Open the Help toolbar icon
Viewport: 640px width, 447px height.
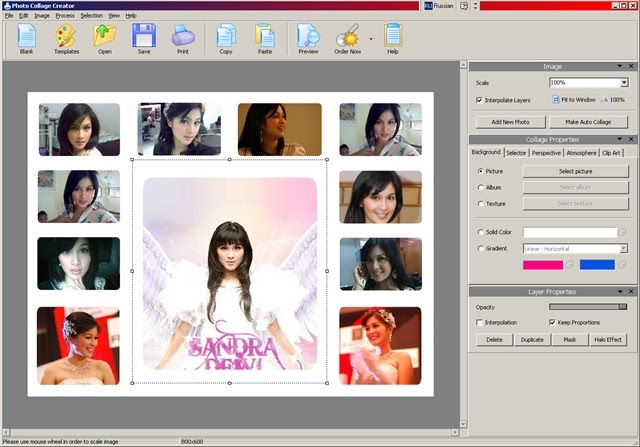point(393,36)
